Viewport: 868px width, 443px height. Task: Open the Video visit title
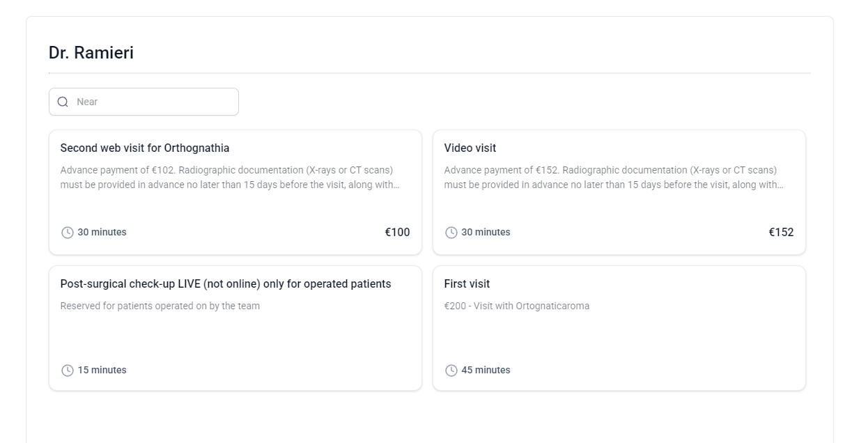470,148
